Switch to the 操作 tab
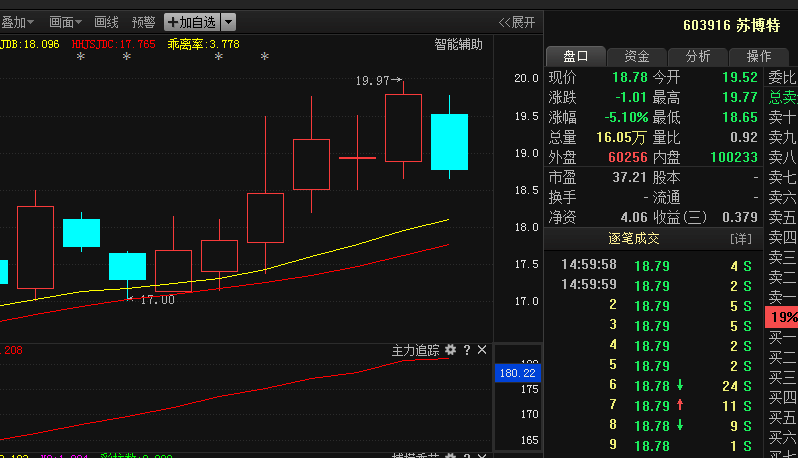Image resolution: width=798 pixels, height=458 pixels. point(759,56)
